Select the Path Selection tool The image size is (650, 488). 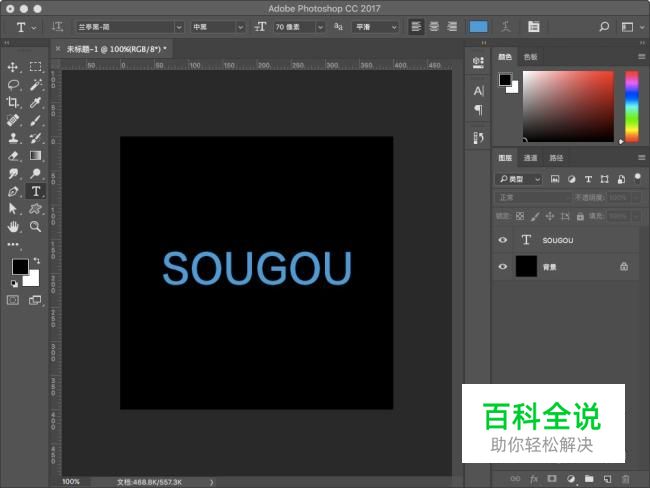(13, 209)
